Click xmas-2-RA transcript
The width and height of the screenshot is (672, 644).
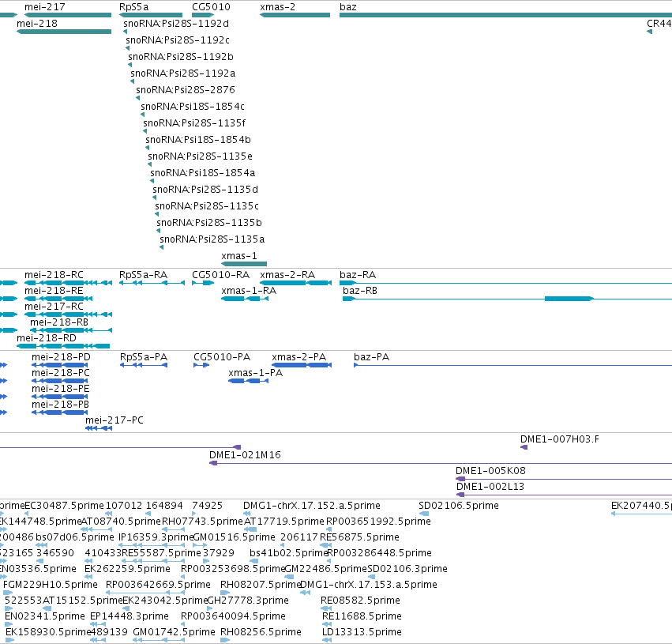[x=295, y=283]
